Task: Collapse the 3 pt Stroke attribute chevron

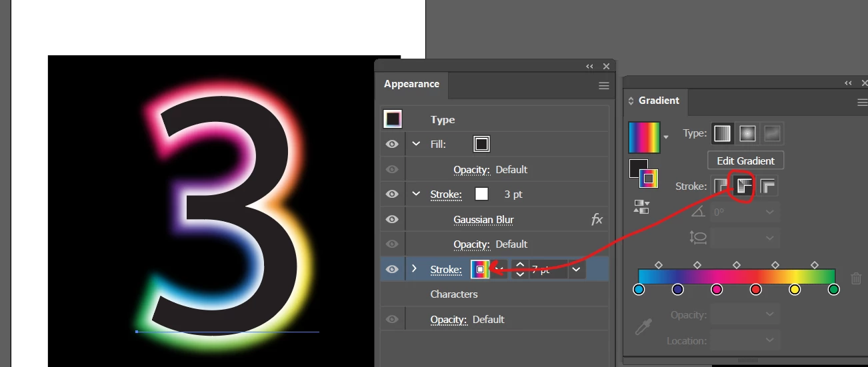Action: 417,194
